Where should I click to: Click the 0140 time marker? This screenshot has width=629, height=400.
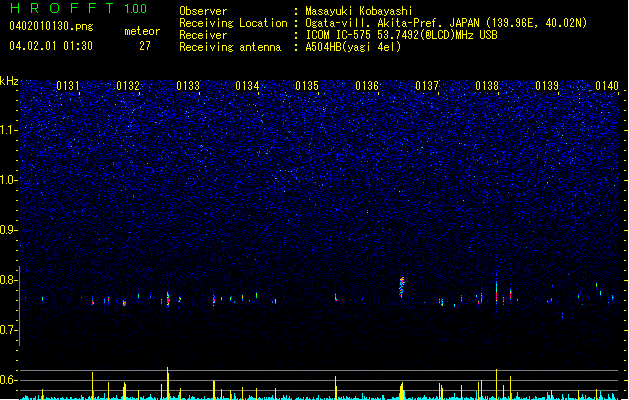(607, 86)
